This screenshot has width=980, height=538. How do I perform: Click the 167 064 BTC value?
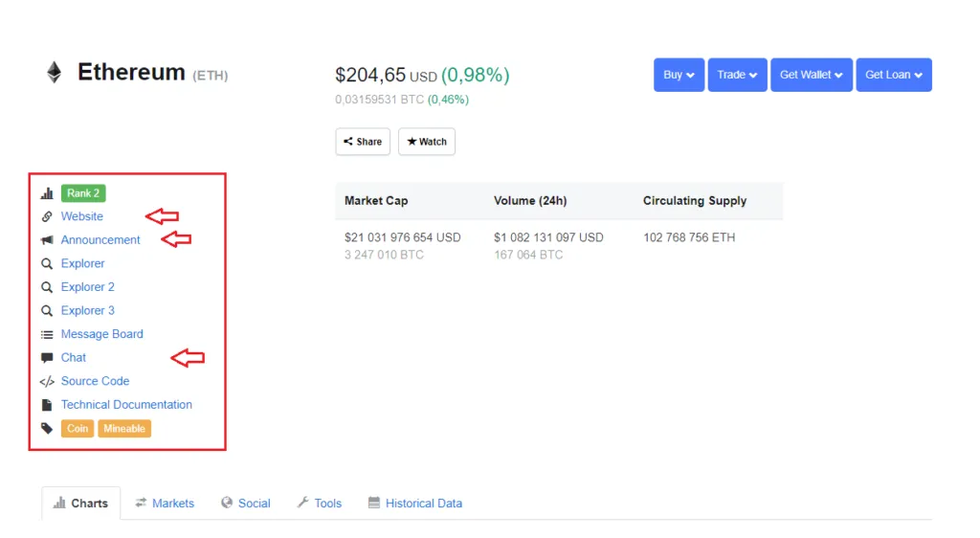[x=528, y=255]
